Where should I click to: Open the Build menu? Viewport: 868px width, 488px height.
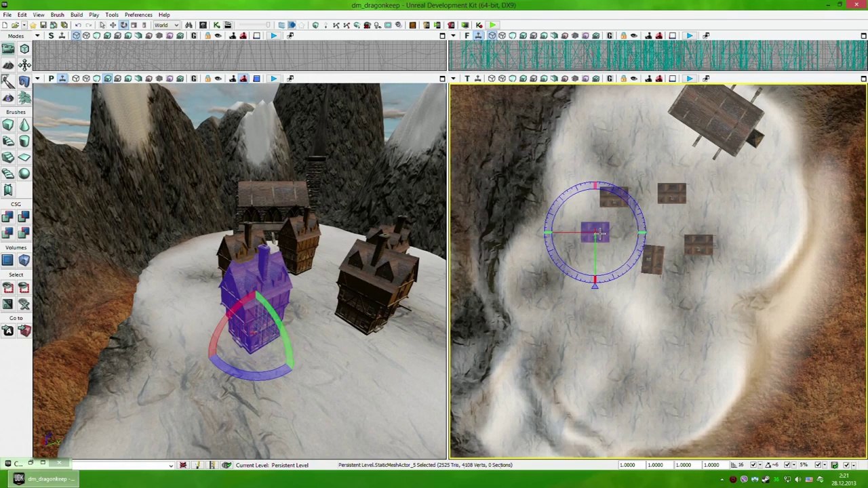pyautogui.click(x=77, y=14)
